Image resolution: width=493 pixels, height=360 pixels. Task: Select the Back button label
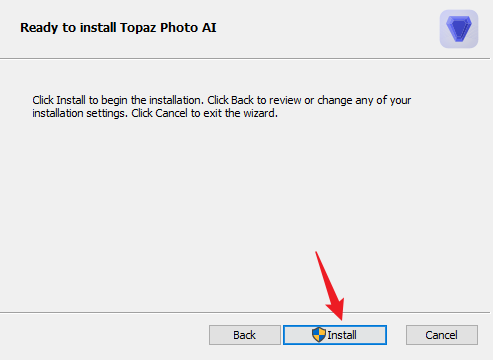(244, 335)
